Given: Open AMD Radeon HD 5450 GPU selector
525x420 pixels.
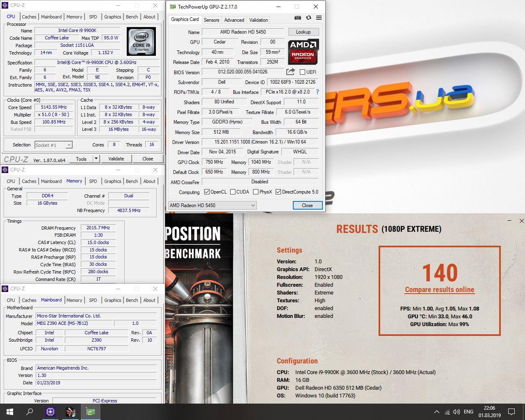Looking at the screenshot, I should (x=212, y=205).
